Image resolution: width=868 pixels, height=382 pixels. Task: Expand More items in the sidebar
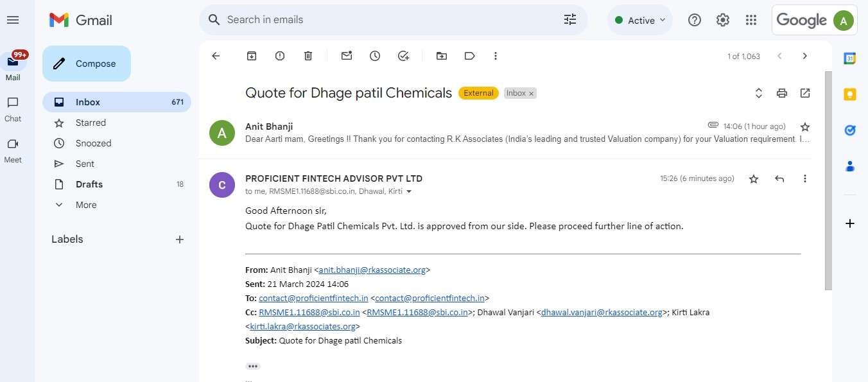click(x=86, y=205)
